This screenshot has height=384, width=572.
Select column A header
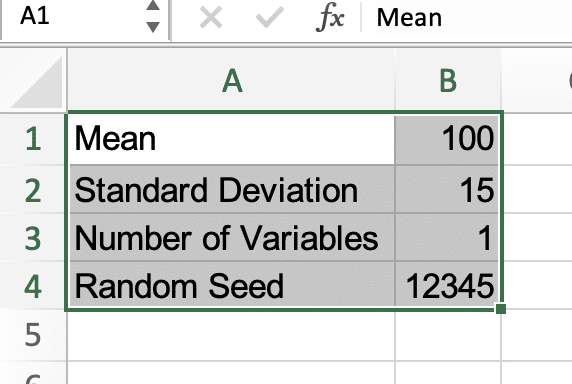tap(231, 81)
